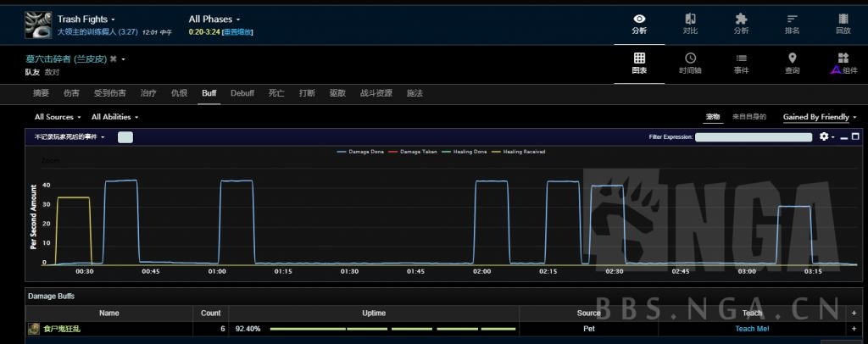Viewport: 868px width, 344px height.
Task: Open the 查询 query view
Action: coord(792,64)
